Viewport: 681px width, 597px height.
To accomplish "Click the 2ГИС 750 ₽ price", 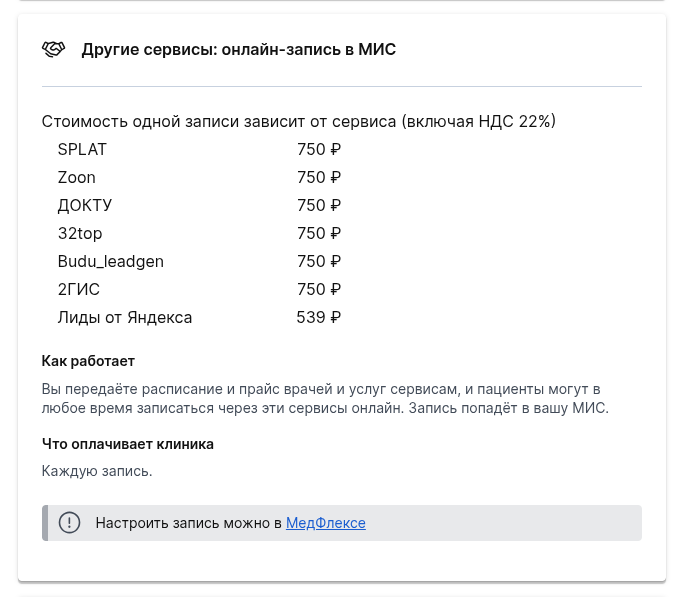I will (318, 289).
